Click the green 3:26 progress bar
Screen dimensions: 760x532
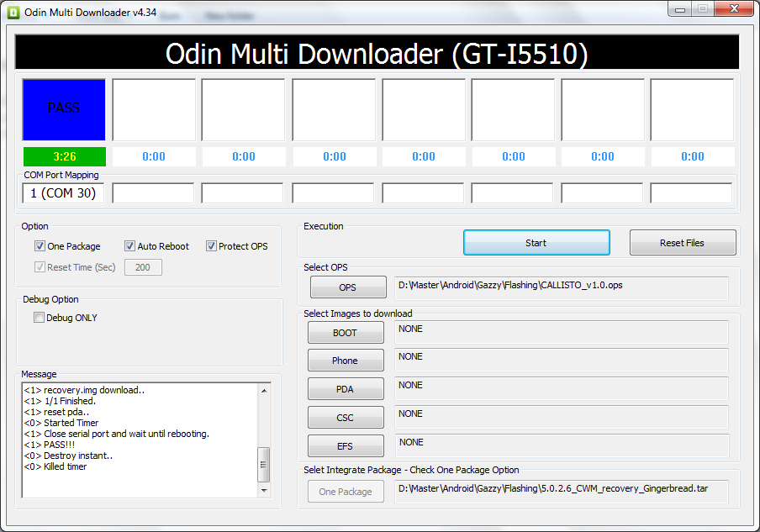tap(63, 156)
